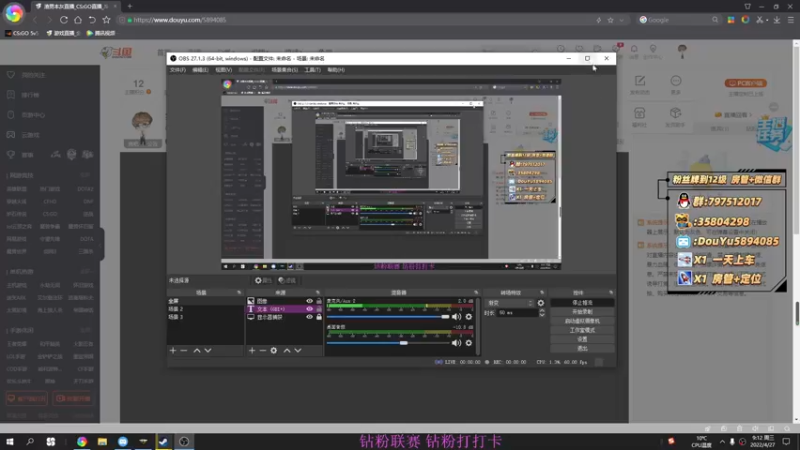Open desktop audio settings gear
The height and width of the screenshot is (450, 800).
(469, 343)
